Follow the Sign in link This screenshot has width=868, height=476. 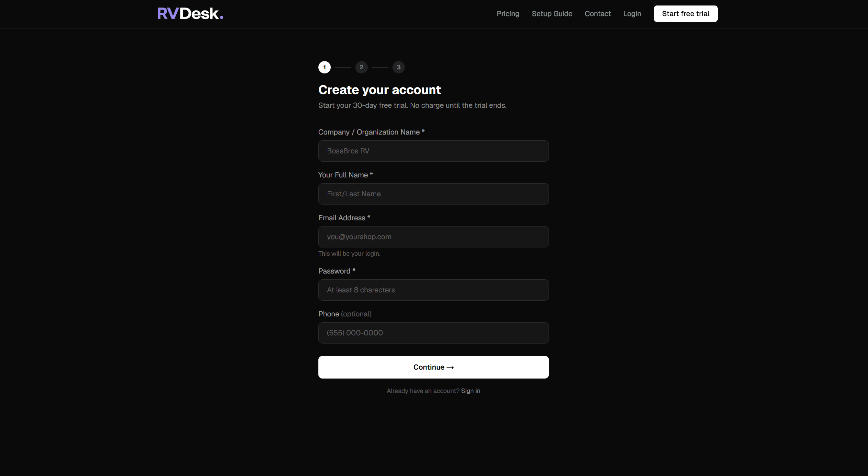[470, 391]
